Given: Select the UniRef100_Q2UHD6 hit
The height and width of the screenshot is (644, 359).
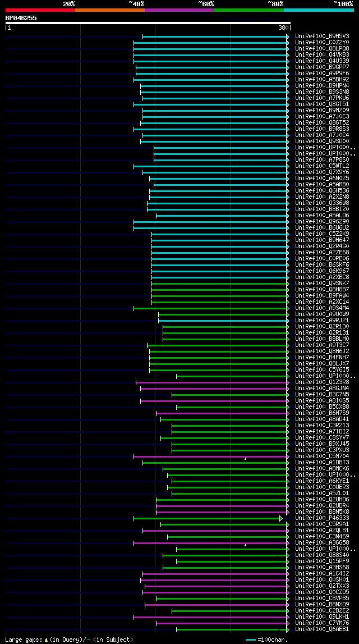Looking at the screenshot, I should [x=322, y=500].
